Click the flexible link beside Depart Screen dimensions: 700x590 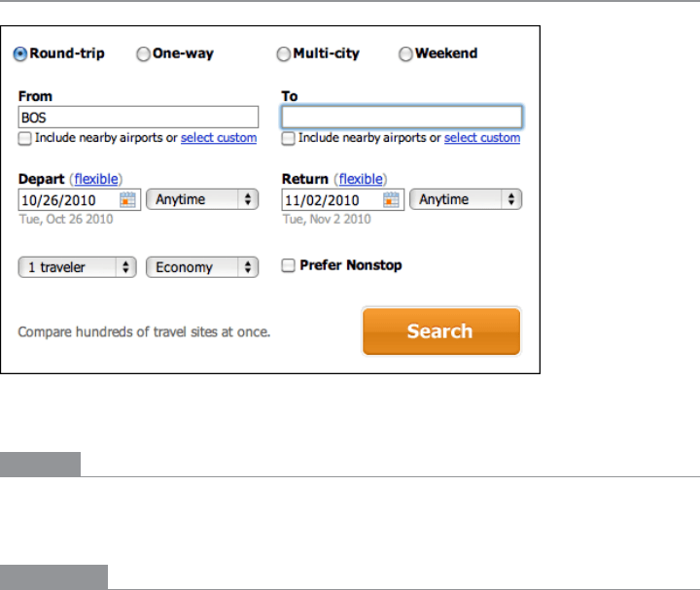pyautogui.click(x=97, y=180)
